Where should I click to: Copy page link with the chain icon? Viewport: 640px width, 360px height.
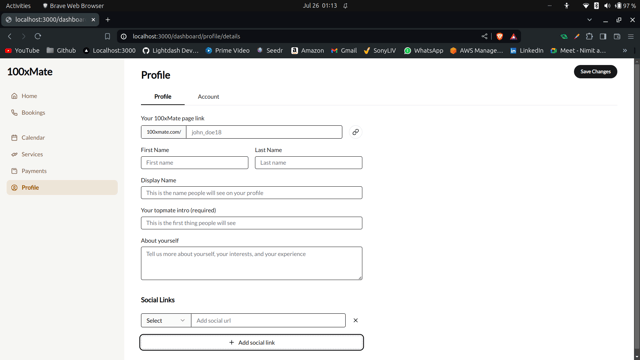click(356, 132)
